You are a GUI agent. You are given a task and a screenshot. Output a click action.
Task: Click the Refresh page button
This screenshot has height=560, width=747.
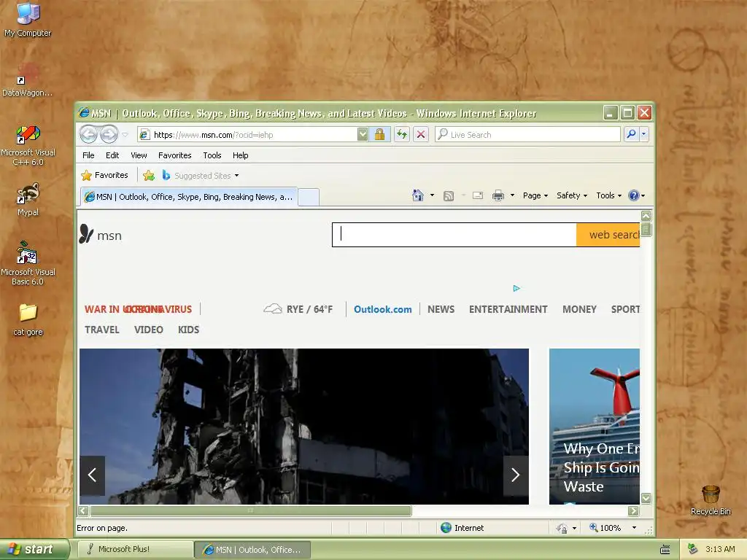[x=402, y=135]
